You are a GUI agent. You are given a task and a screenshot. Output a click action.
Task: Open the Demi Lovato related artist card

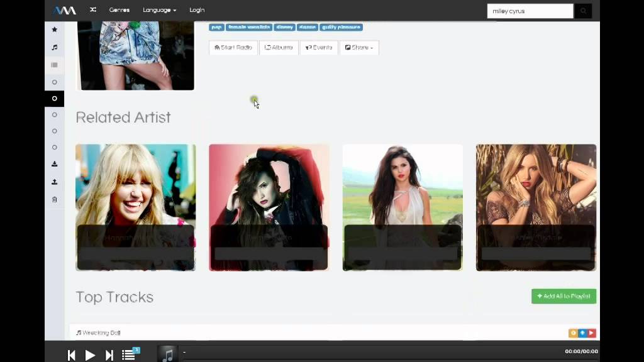(x=269, y=207)
